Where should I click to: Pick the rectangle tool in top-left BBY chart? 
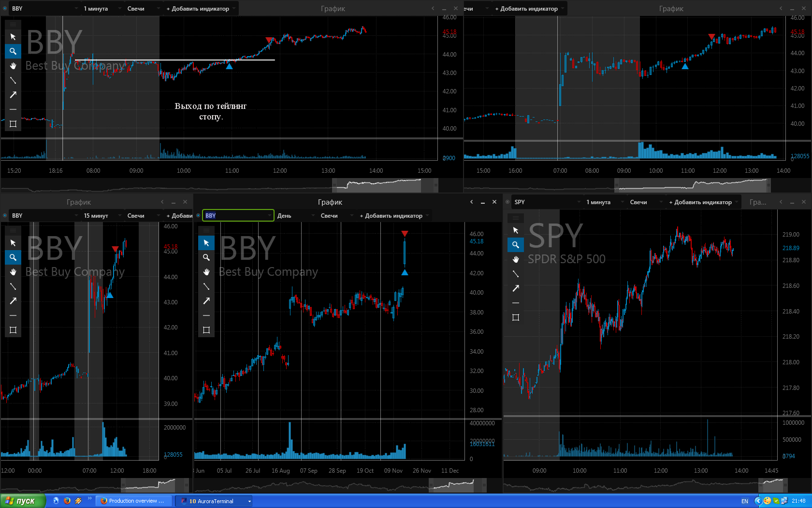13,124
